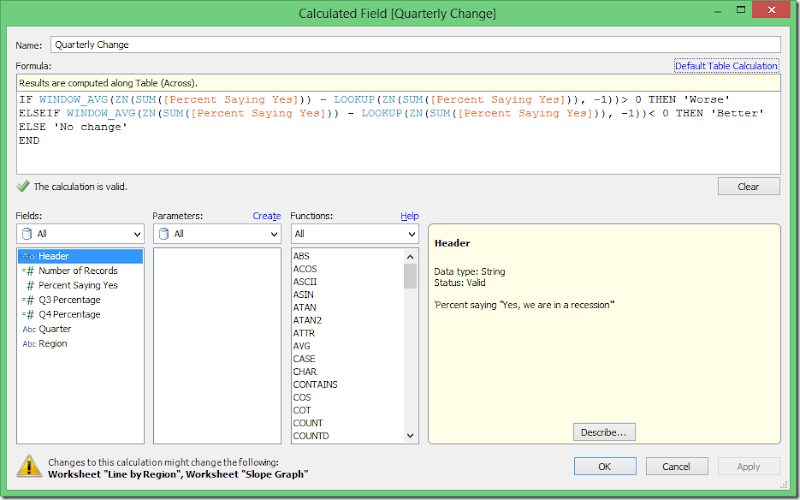Cancel the calculated field dialog
The width and height of the screenshot is (800, 500).
(x=676, y=466)
